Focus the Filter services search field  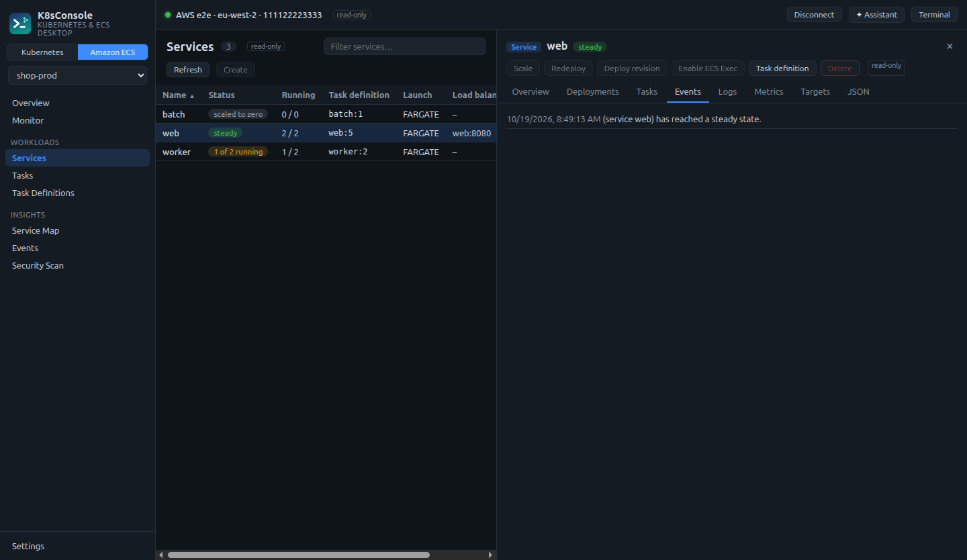pyautogui.click(x=405, y=46)
